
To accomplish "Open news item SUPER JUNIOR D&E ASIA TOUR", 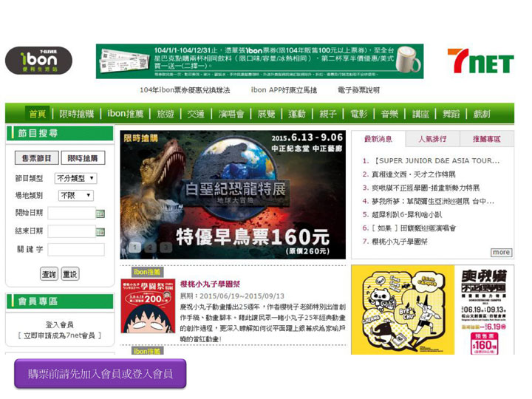I will (x=436, y=160).
